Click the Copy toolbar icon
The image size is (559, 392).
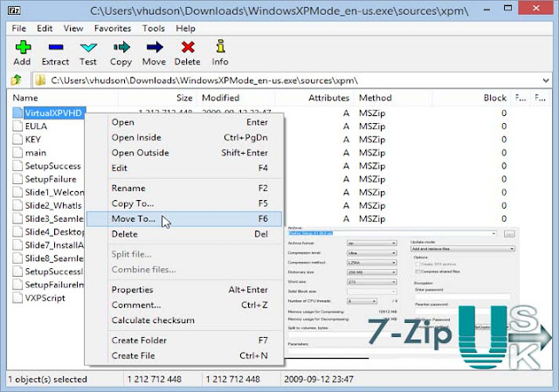[x=121, y=47]
